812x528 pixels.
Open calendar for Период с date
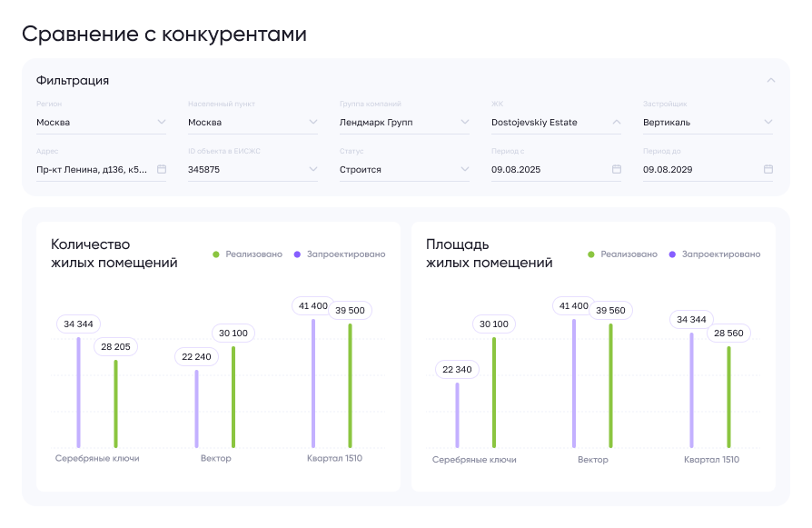(616, 169)
